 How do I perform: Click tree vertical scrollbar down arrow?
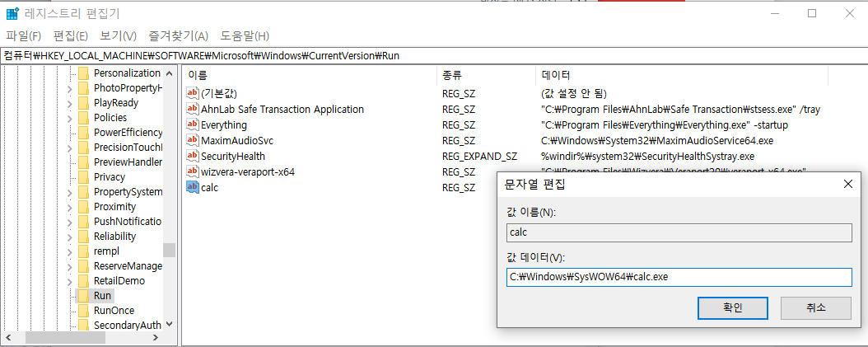coord(170,324)
